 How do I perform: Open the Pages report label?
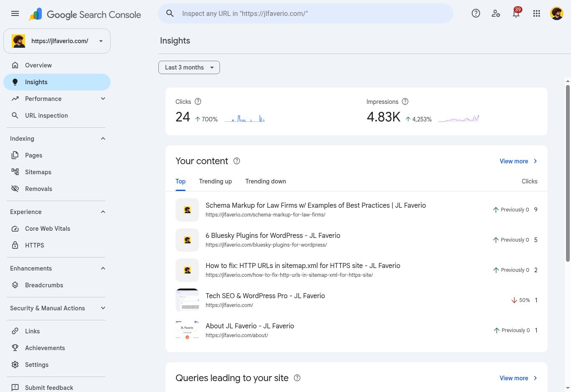[x=34, y=155]
